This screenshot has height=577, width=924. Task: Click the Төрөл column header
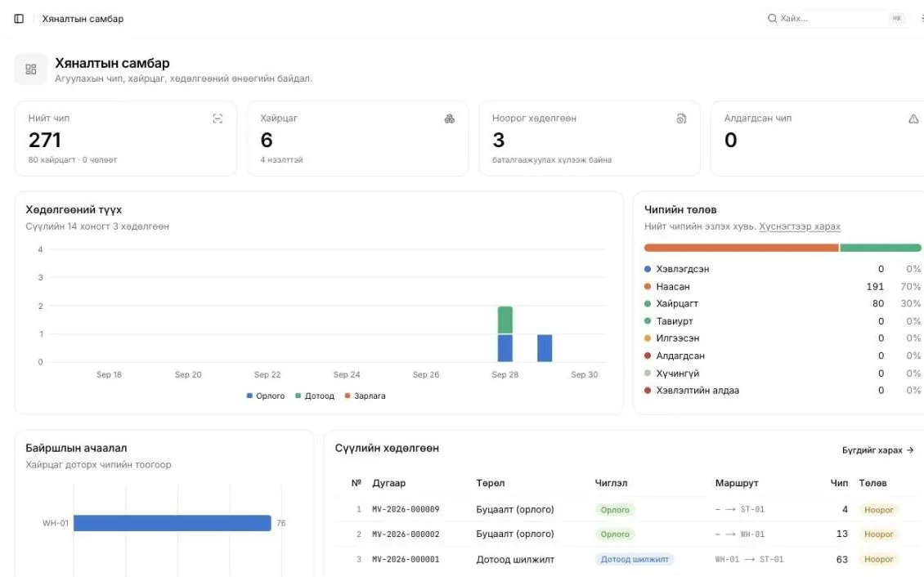(x=491, y=483)
